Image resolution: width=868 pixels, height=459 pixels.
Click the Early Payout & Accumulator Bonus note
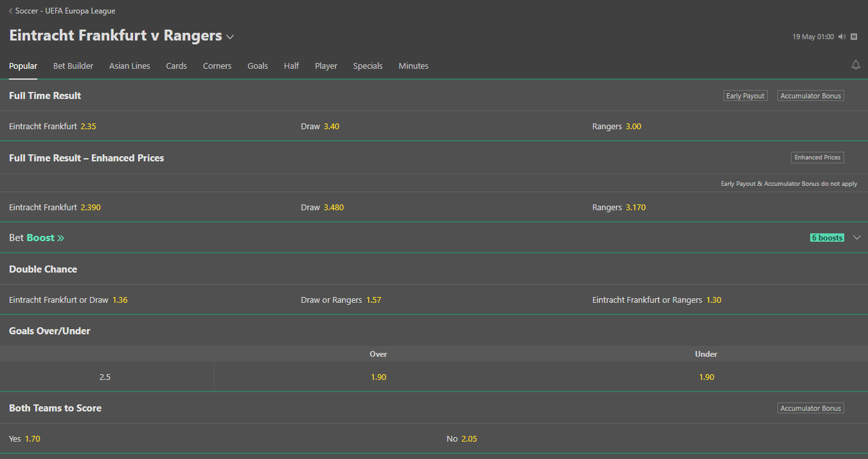click(789, 184)
